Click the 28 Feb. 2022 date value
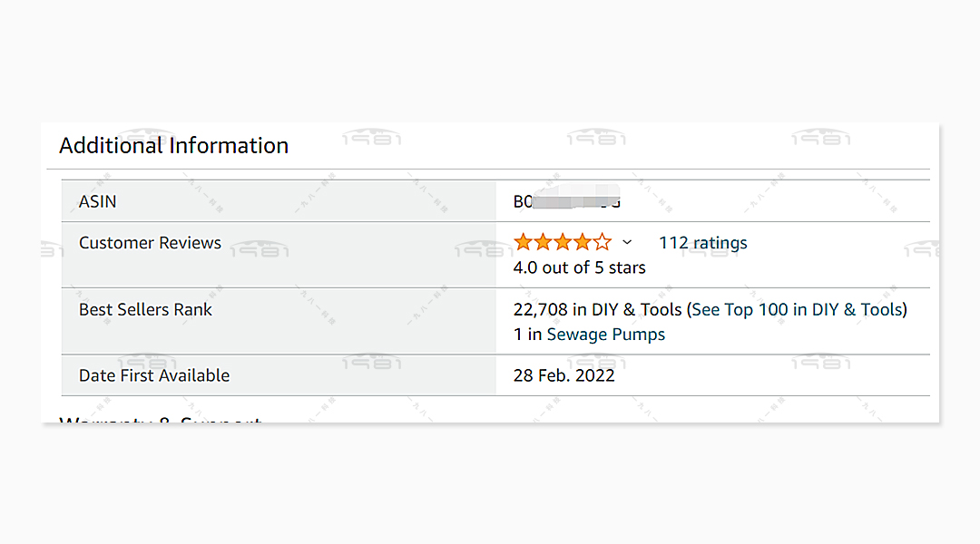Image resolution: width=980 pixels, height=544 pixels. tap(563, 375)
